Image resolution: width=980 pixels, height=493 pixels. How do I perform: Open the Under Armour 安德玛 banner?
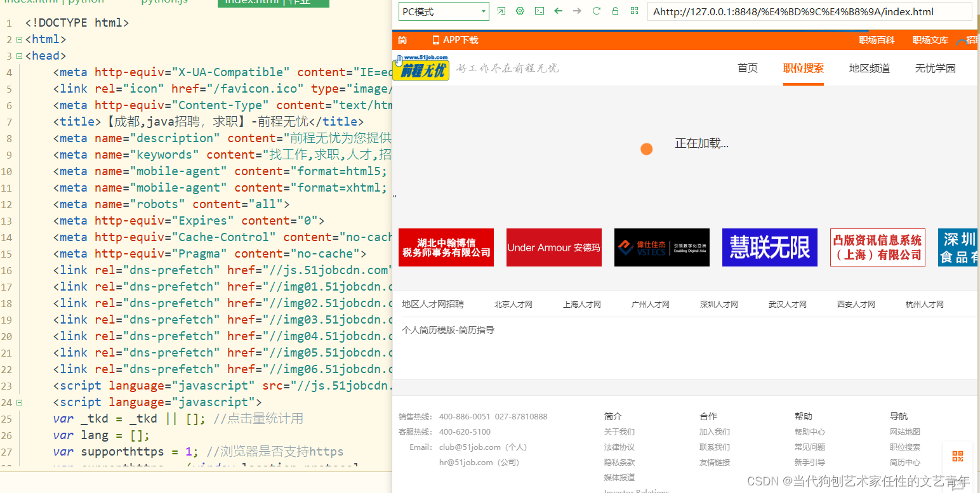point(554,247)
